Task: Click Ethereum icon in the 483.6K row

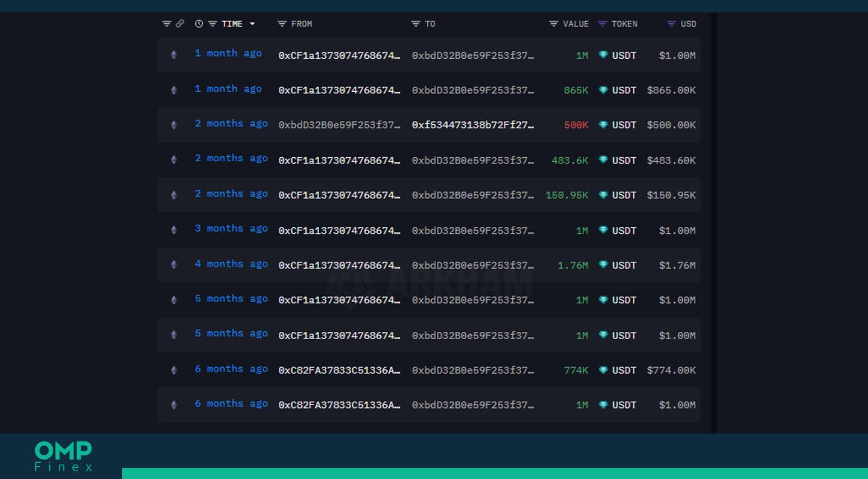Action: 174,159
